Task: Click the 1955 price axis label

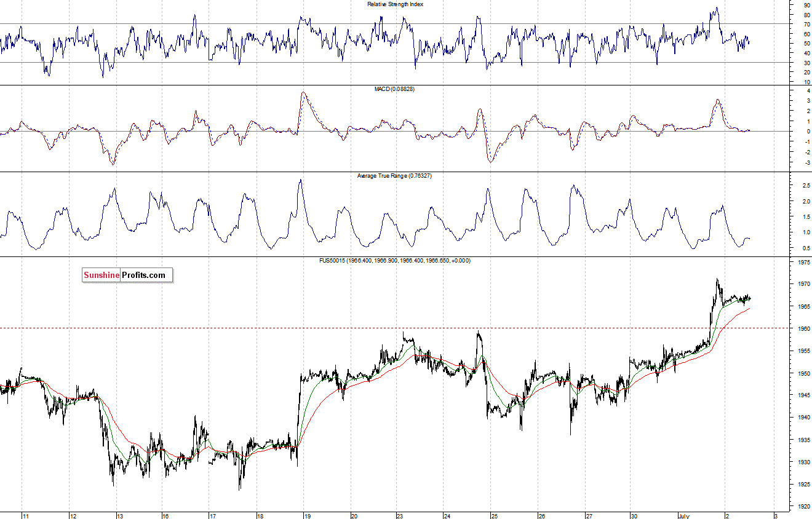Action: 805,351
